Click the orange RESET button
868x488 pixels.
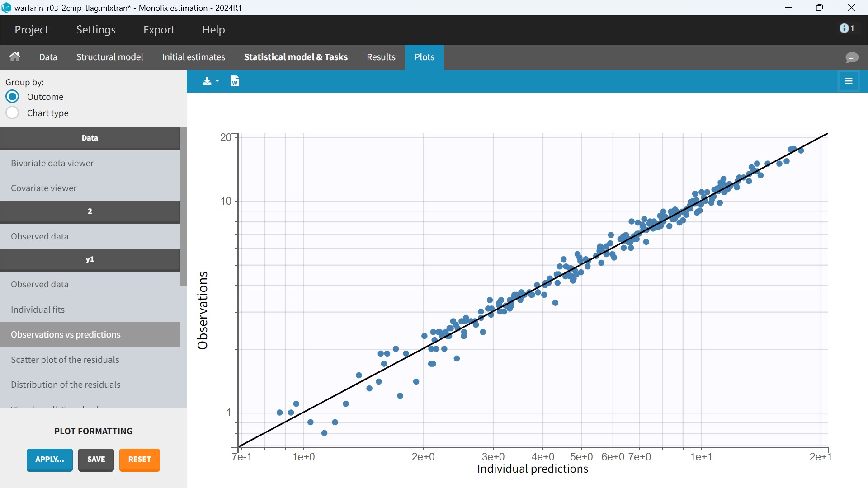(139, 460)
